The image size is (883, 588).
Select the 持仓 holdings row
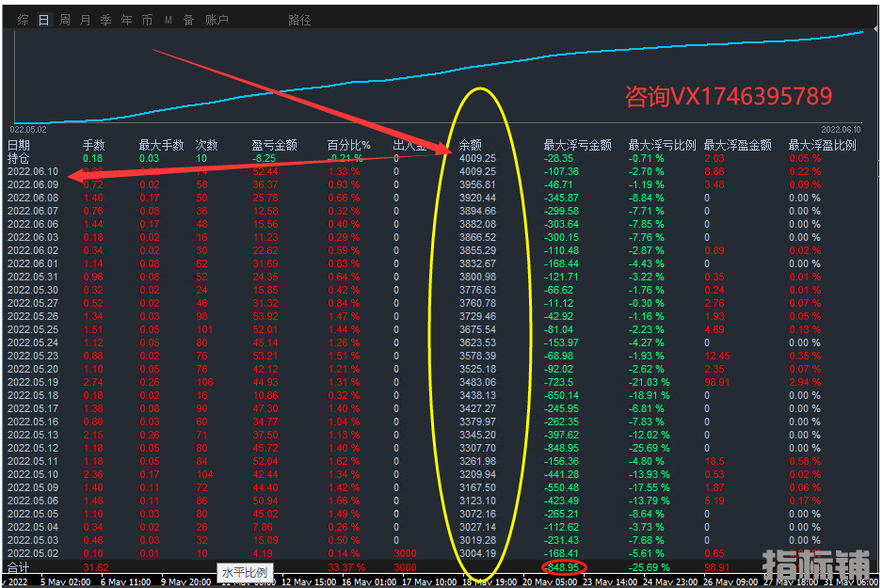[19, 158]
